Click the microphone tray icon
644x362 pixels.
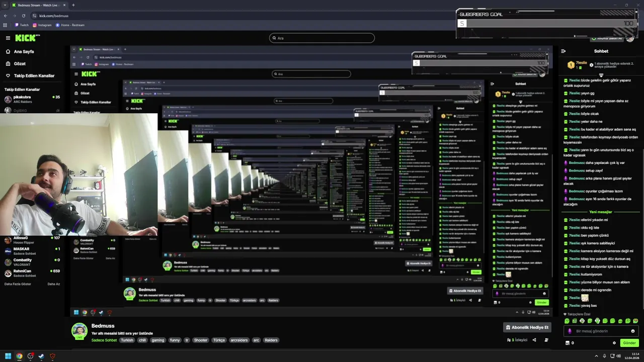pos(604,356)
